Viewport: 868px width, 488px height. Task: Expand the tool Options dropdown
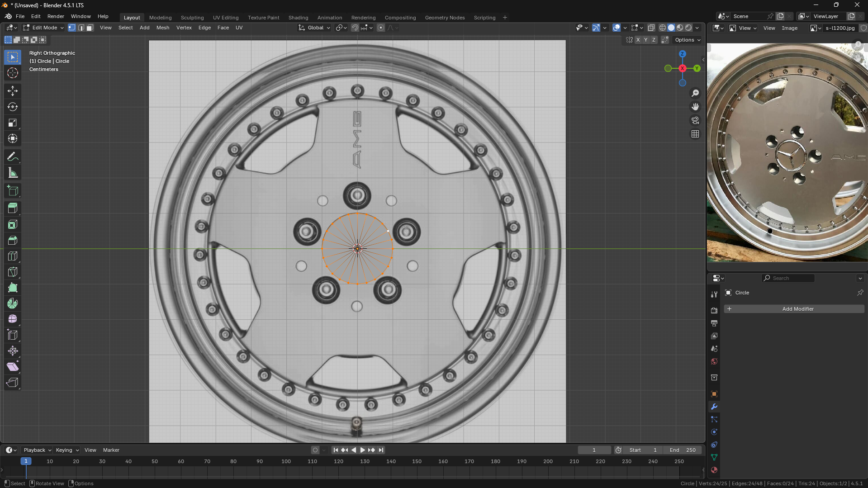point(688,40)
